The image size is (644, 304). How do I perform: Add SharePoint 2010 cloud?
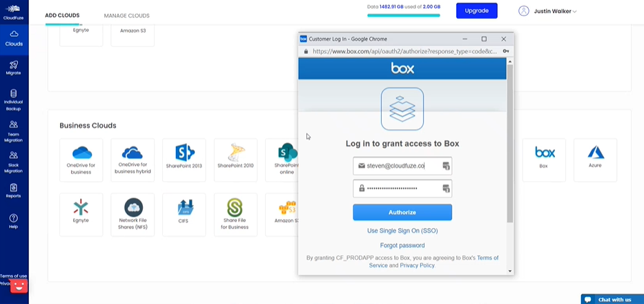(236, 160)
